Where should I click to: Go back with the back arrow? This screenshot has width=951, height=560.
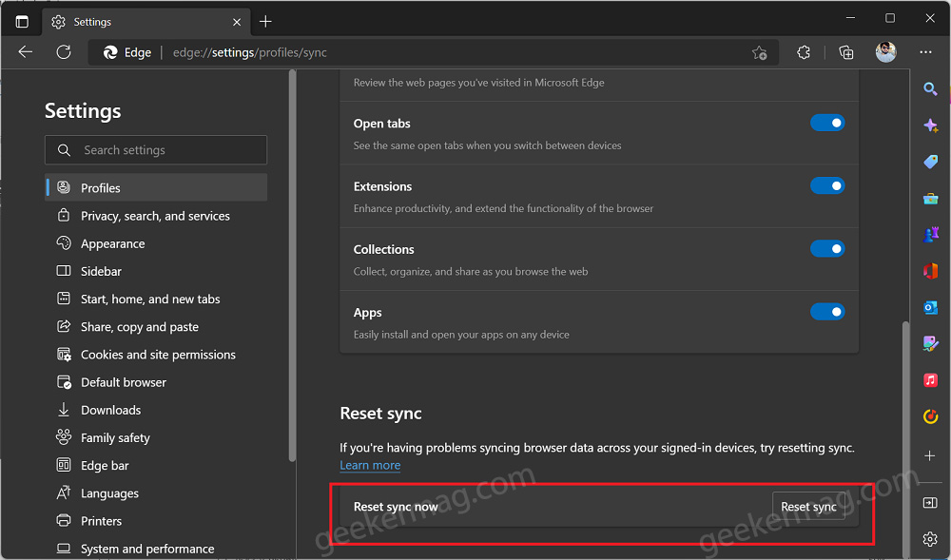(x=26, y=52)
